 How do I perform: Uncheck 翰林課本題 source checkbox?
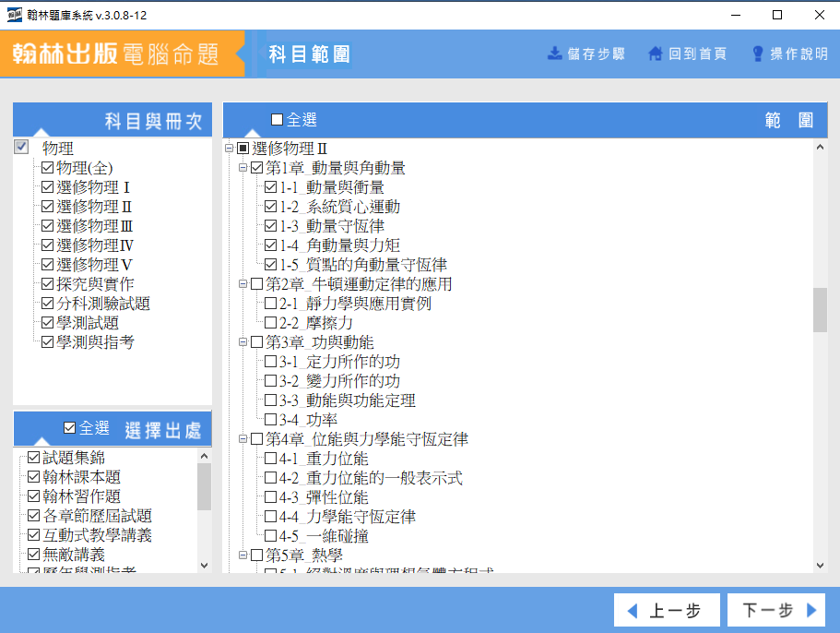[x=34, y=477]
